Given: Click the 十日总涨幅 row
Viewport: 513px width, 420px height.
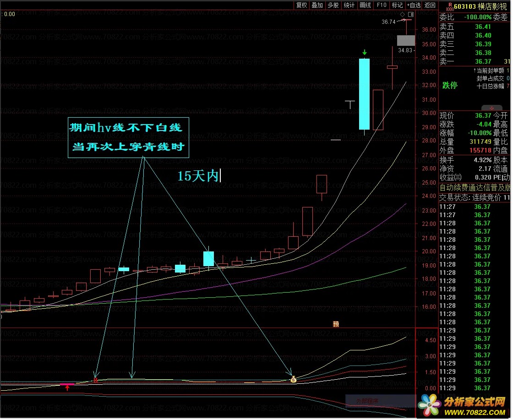Looking at the screenshot, I should tap(493, 87).
